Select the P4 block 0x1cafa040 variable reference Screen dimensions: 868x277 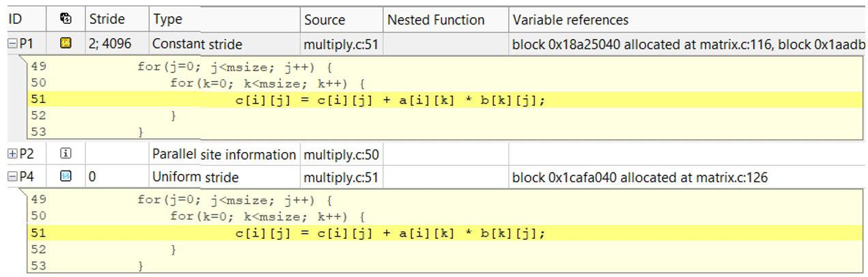click(640, 178)
